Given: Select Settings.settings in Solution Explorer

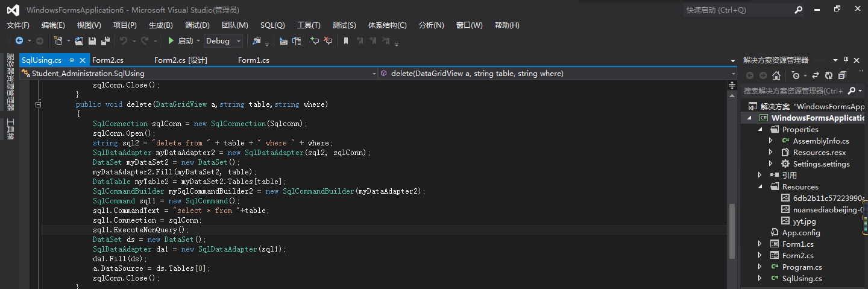Looking at the screenshot, I should (x=822, y=164).
